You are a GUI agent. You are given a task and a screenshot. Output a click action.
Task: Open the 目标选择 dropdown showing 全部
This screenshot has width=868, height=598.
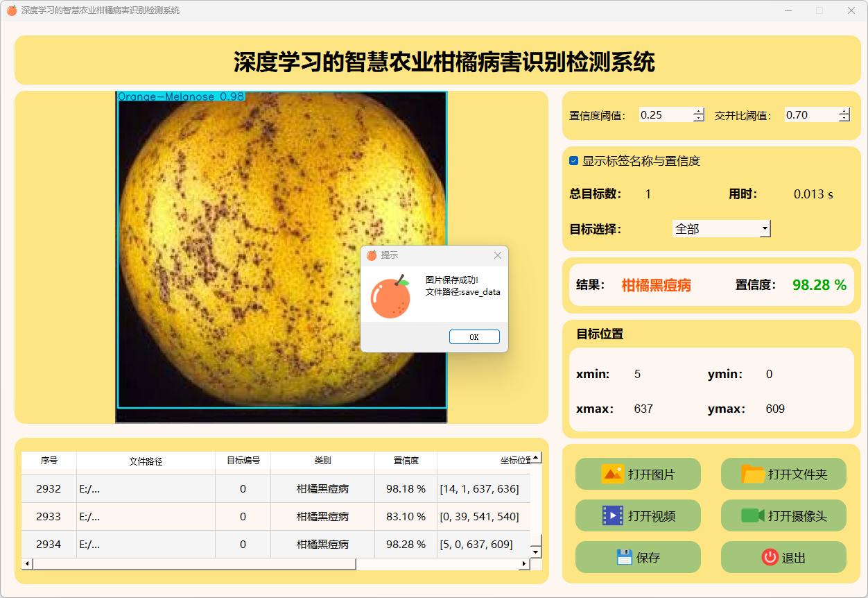(x=721, y=228)
